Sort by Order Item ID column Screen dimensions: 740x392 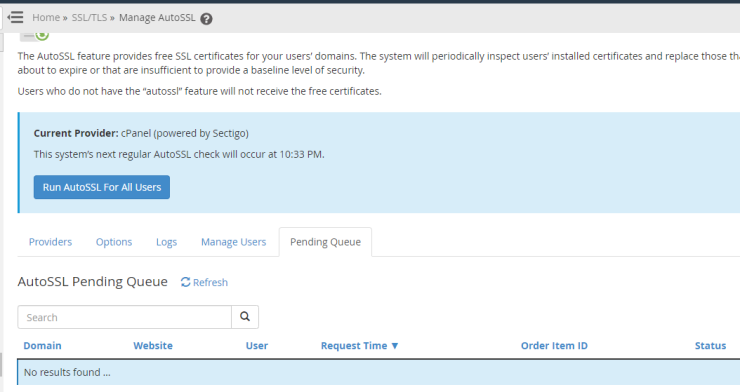tap(554, 346)
